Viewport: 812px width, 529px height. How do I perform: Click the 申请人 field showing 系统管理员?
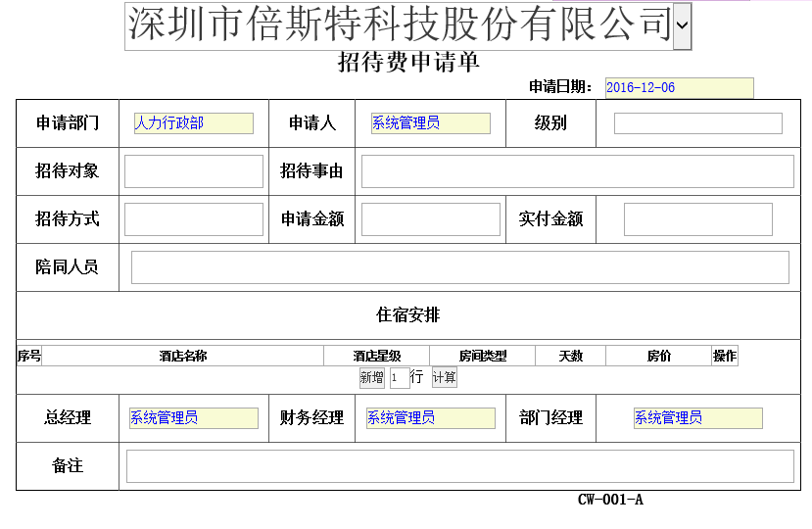tap(430, 123)
